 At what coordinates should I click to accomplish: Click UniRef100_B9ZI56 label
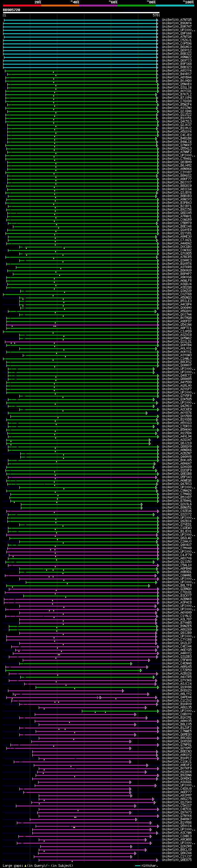(x=177, y=210)
